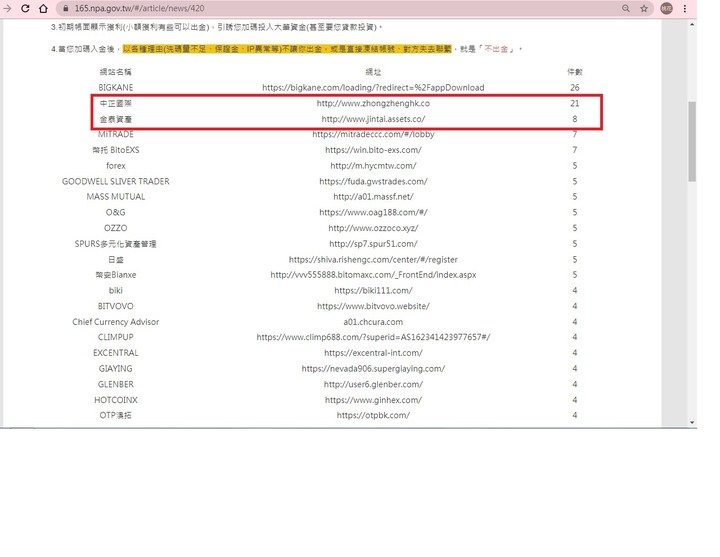The width and height of the screenshot is (720, 557).
Task: Click the BIGKANE site name
Action: [116, 87]
